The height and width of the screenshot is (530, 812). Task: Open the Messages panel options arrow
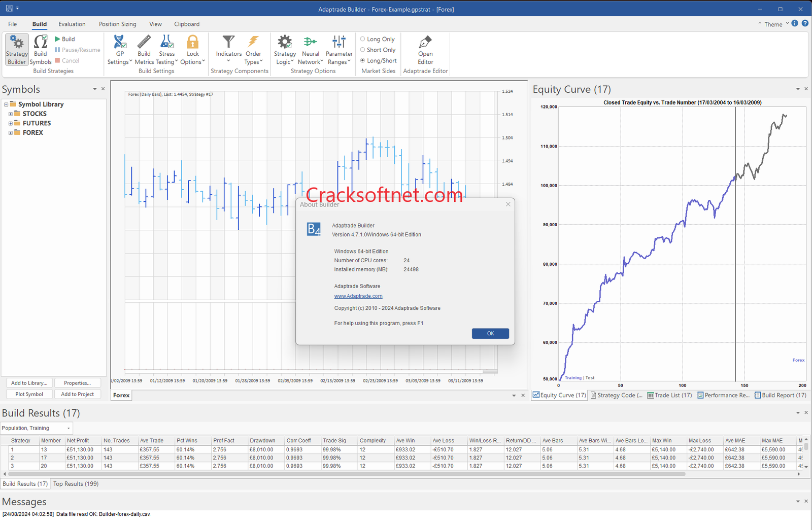(798, 502)
